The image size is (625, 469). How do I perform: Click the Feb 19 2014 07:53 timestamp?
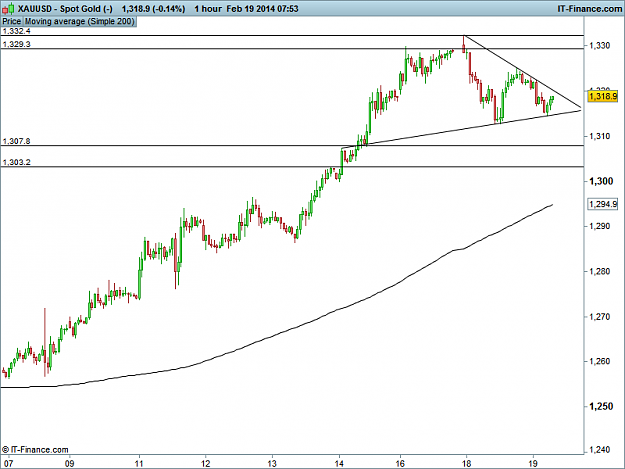(262, 9)
